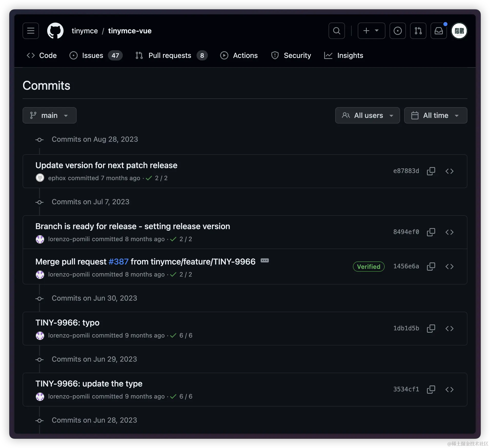The height and width of the screenshot is (448, 490).
Task: Show check status for TINY-9966 typo commit
Action: 181,335
